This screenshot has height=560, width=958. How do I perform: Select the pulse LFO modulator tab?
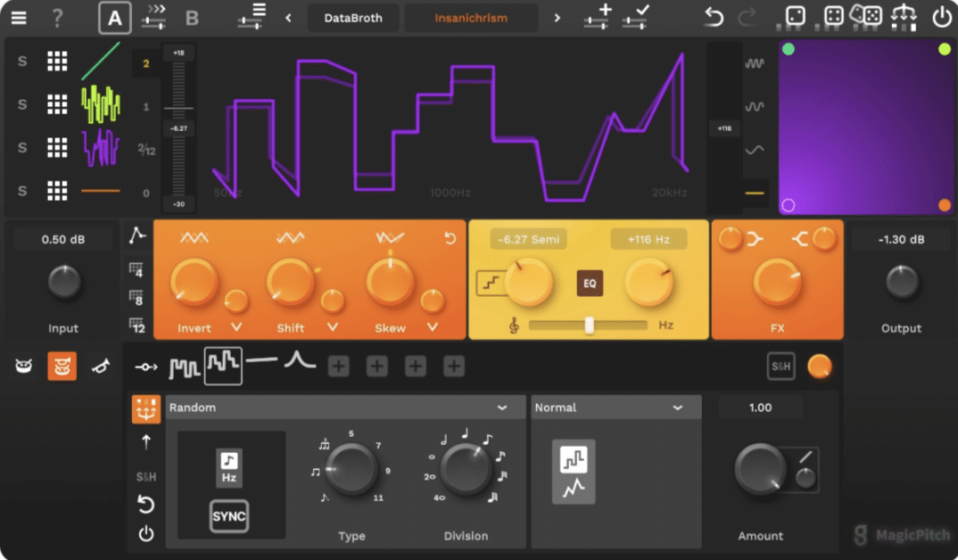pyautogui.click(x=184, y=367)
